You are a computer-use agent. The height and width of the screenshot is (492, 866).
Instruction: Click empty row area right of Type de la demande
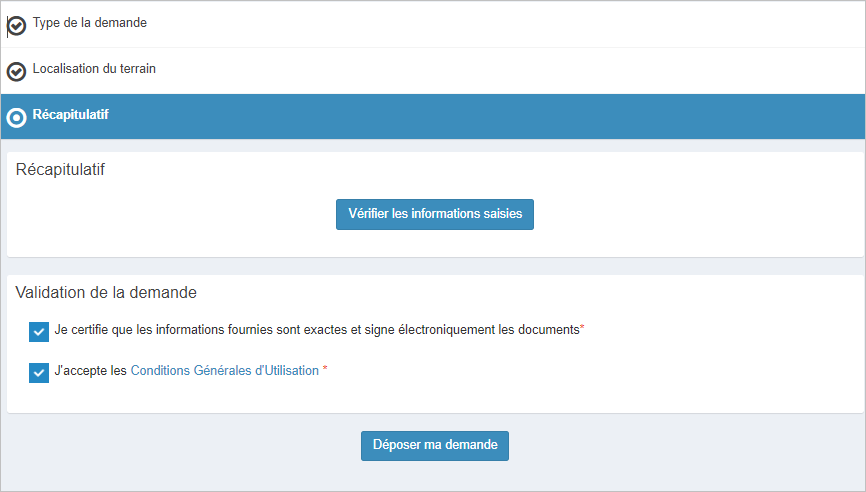click(x=497, y=24)
